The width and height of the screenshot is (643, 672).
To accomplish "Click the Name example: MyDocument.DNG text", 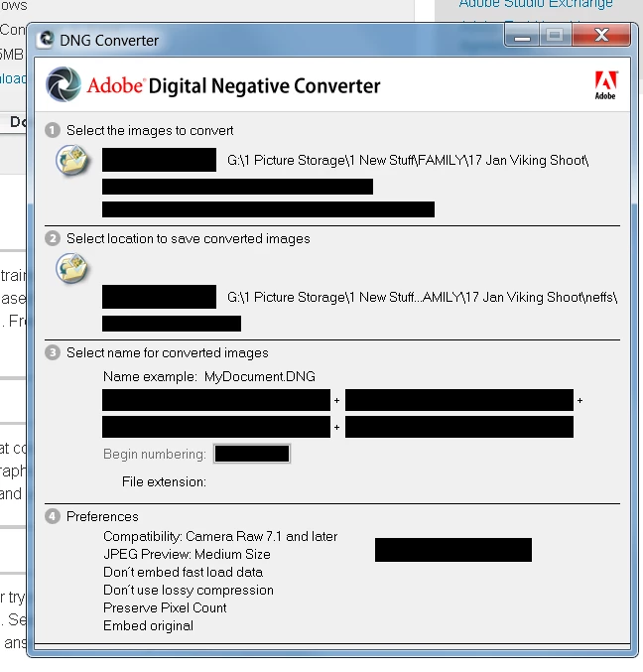I will tap(209, 377).
